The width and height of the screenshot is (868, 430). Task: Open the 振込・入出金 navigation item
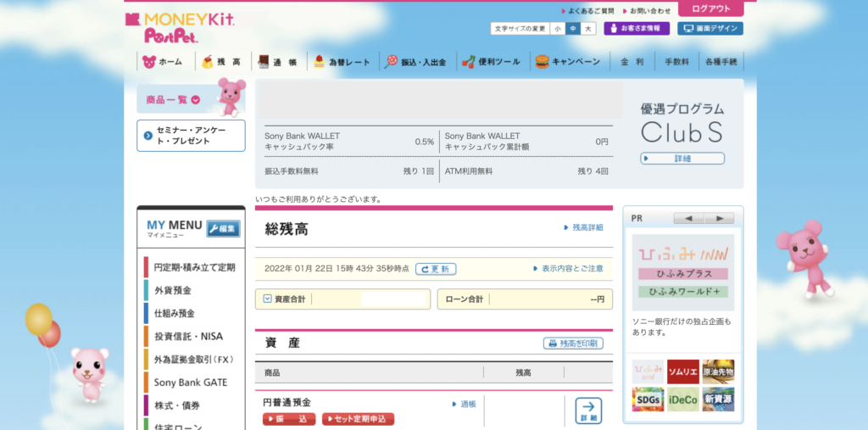(417, 62)
